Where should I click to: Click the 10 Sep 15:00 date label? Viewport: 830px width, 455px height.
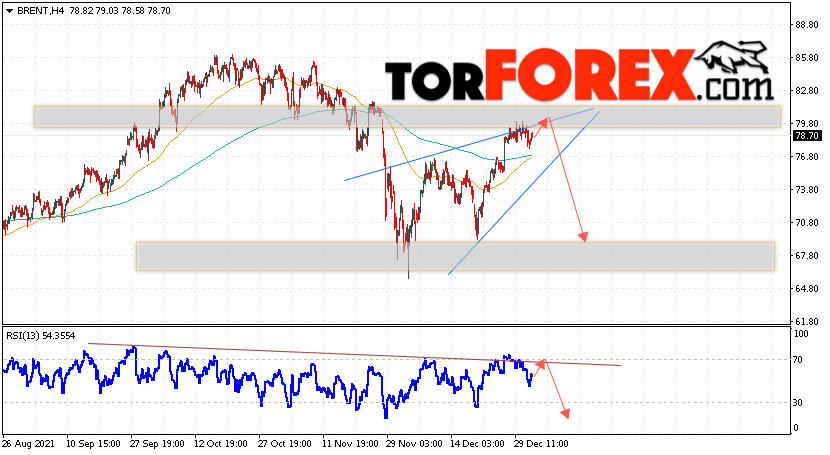[x=93, y=443]
